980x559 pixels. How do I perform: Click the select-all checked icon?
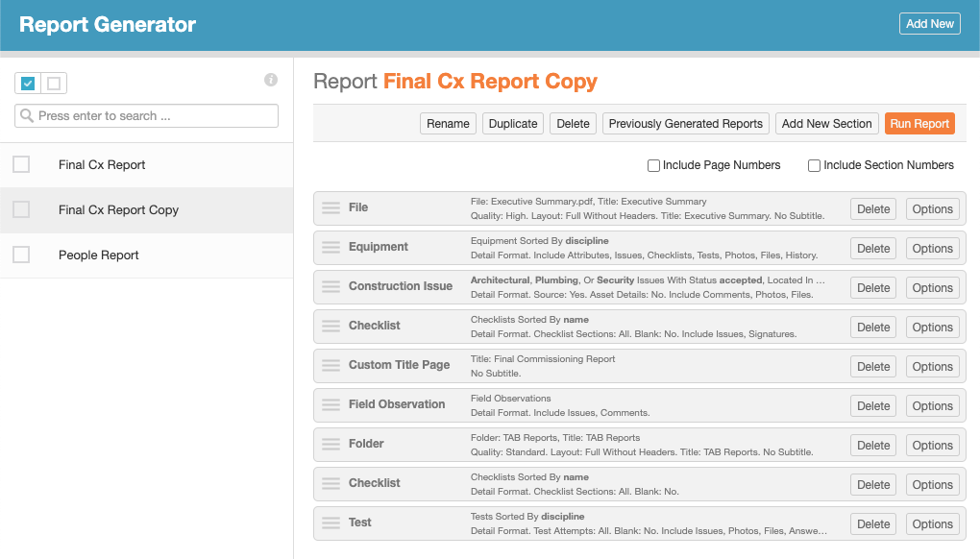coord(28,83)
